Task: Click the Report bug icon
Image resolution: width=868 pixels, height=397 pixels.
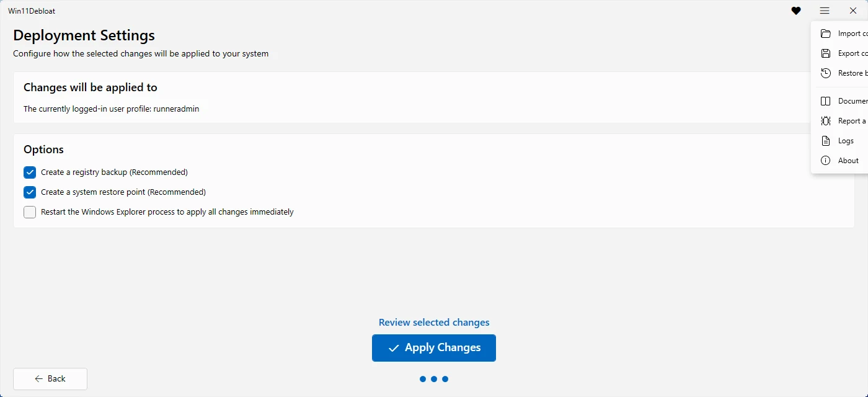Action: click(x=826, y=121)
